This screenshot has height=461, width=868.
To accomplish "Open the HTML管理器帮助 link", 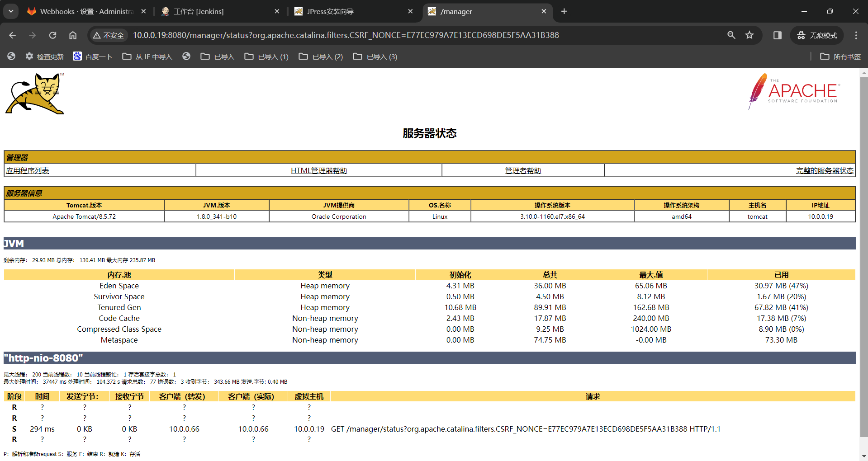I will click(319, 170).
